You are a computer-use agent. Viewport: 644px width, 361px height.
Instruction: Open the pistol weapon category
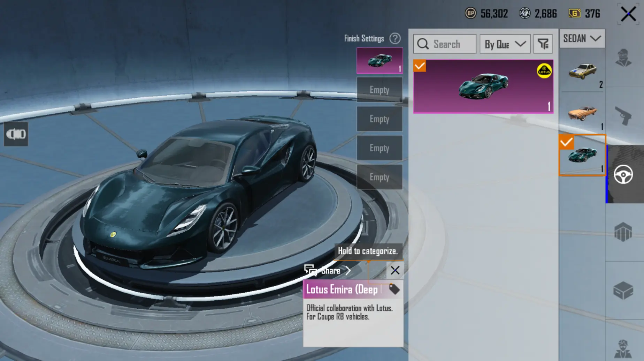pyautogui.click(x=623, y=116)
